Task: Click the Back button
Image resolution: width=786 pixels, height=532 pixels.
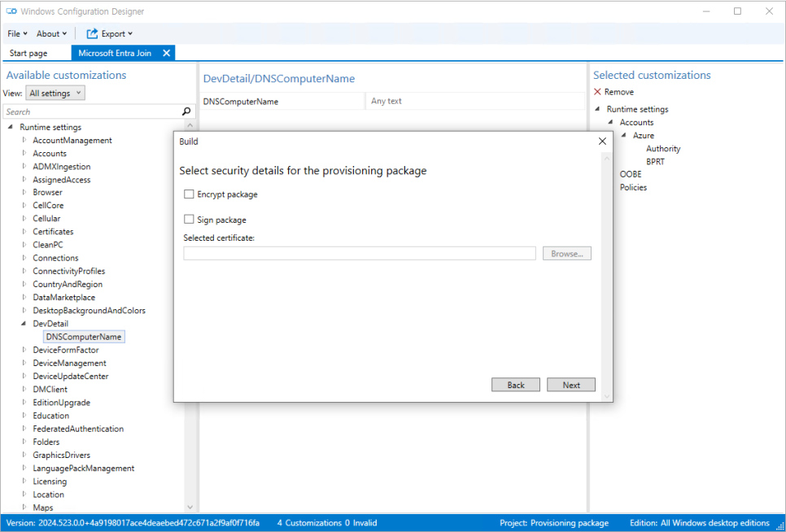Action: click(516, 385)
